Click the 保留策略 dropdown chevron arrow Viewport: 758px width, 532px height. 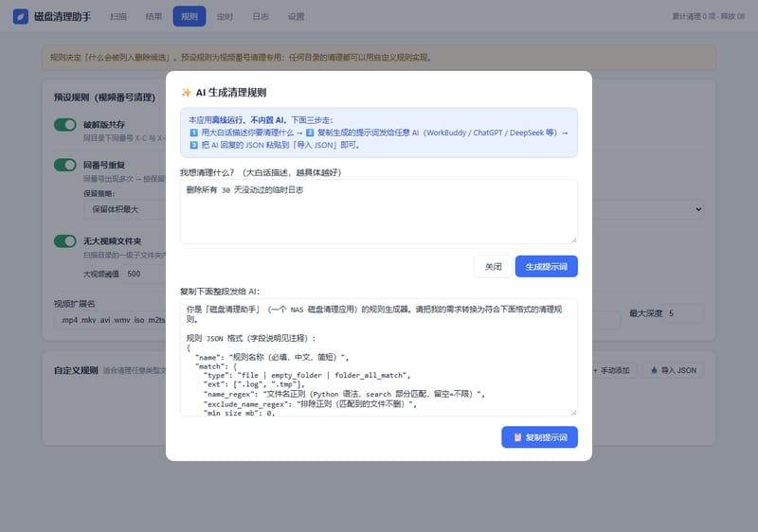pos(698,209)
